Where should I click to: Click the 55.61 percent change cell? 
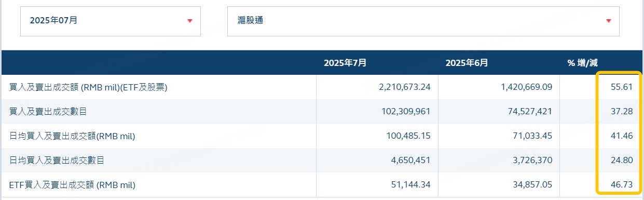(622, 87)
